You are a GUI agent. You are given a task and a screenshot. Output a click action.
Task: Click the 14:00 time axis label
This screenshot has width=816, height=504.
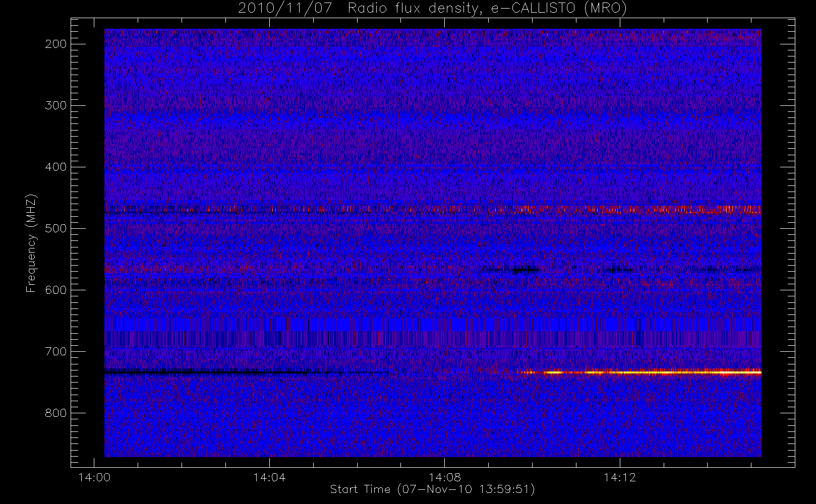(x=94, y=477)
